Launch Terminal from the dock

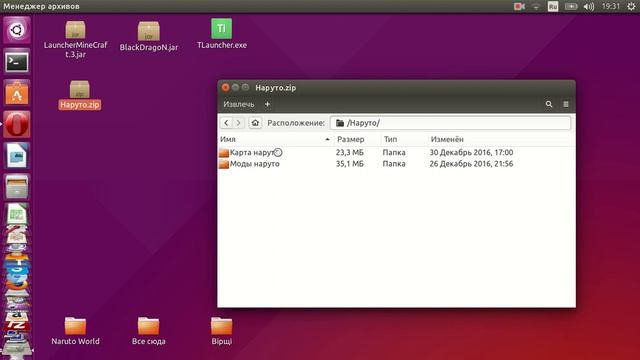[x=17, y=62]
